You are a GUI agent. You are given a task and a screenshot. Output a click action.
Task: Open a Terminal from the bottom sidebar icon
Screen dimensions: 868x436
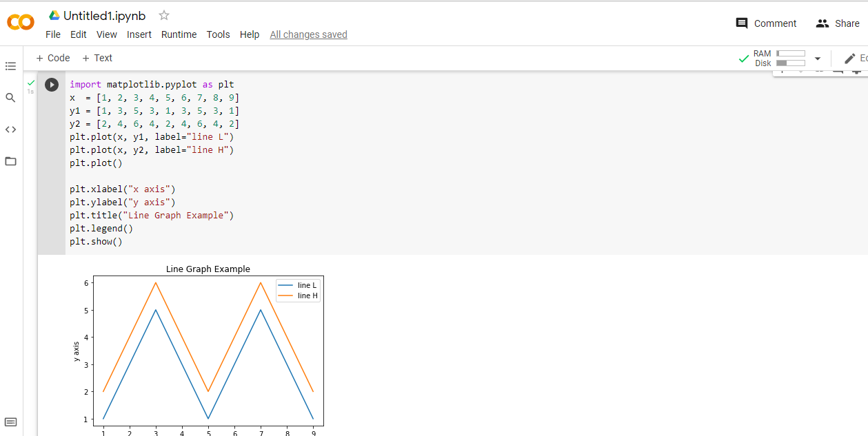(10, 421)
